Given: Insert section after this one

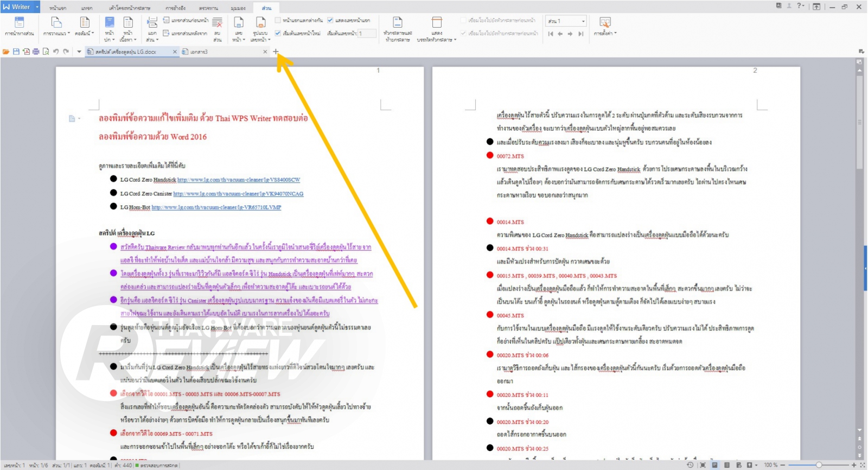Looking at the screenshot, I should point(185,34).
